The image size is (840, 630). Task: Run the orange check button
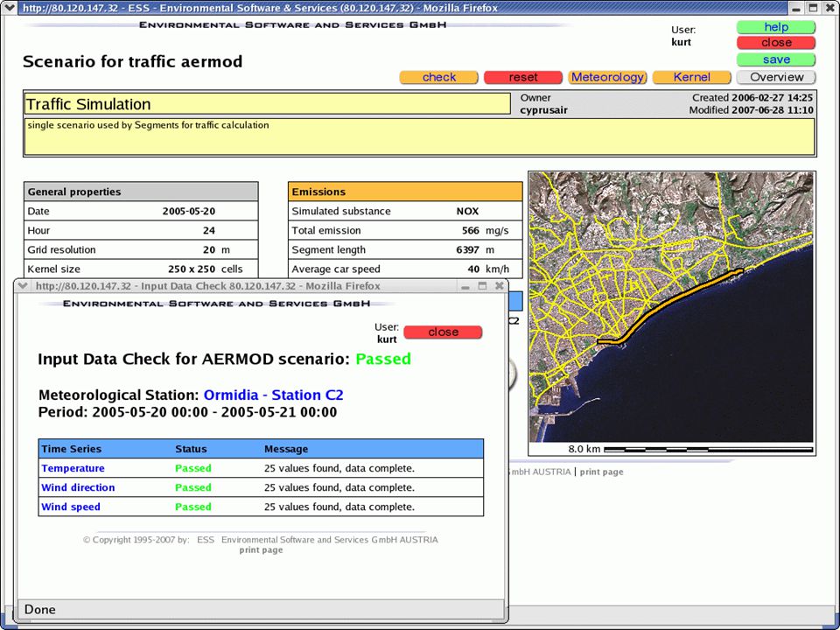(x=438, y=77)
